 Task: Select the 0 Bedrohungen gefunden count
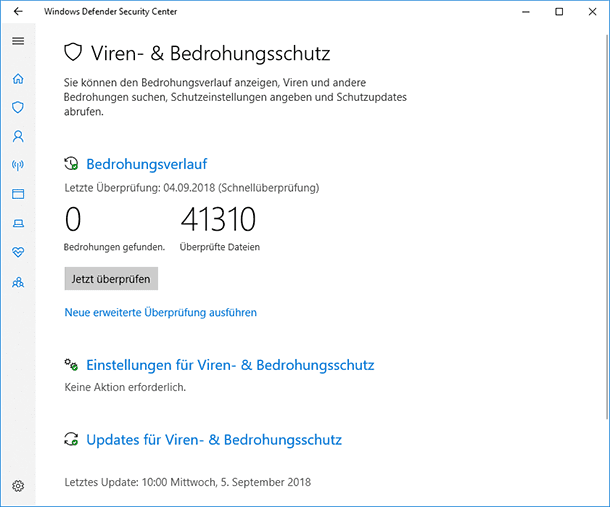(x=73, y=219)
